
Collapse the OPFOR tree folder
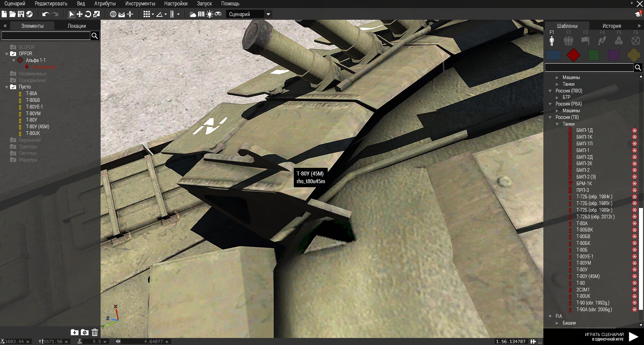pos(7,54)
